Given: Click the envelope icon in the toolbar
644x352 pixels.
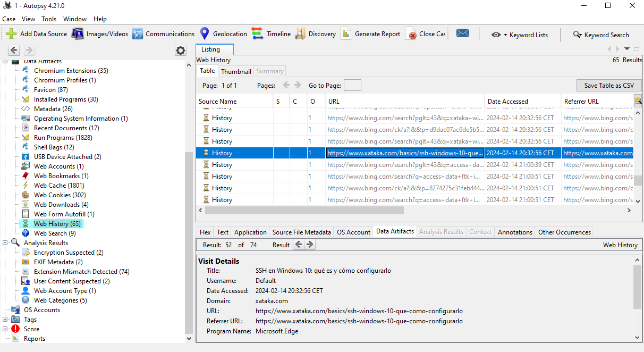Looking at the screenshot, I should point(463,33).
